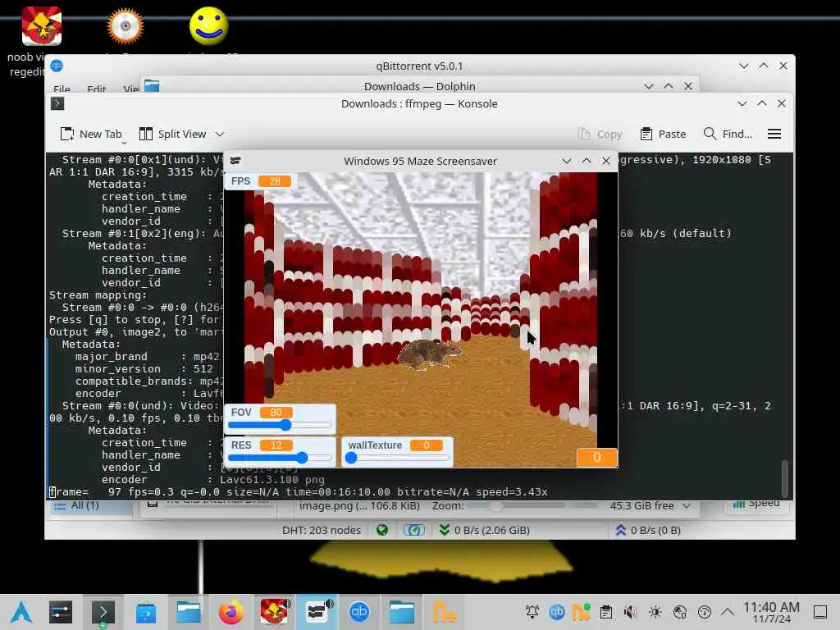Click the clock showing 11:40 AM
Viewport: 840px width, 630px height.
pos(771,612)
